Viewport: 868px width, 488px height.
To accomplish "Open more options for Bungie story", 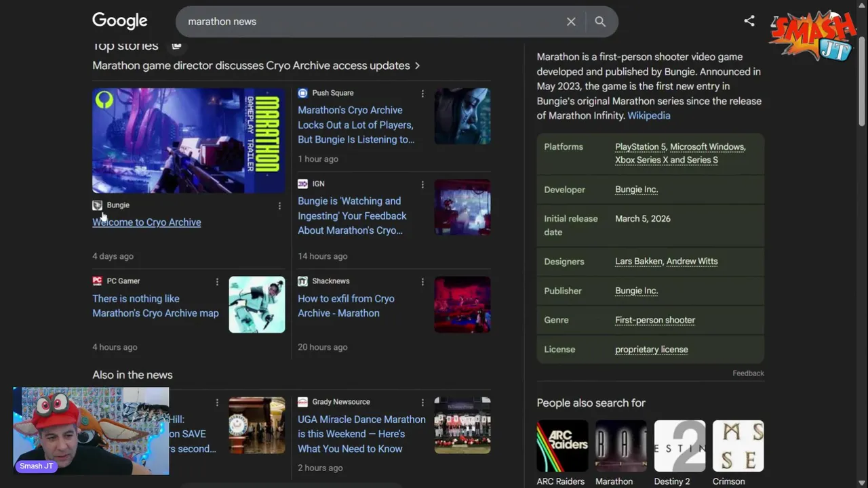I will pyautogui.click(x=279, y=205).
